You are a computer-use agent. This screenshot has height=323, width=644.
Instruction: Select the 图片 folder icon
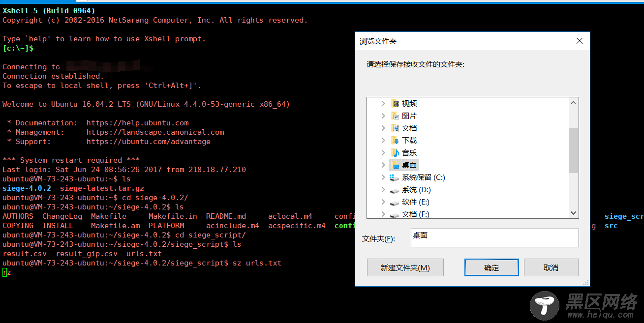point(395,116)
